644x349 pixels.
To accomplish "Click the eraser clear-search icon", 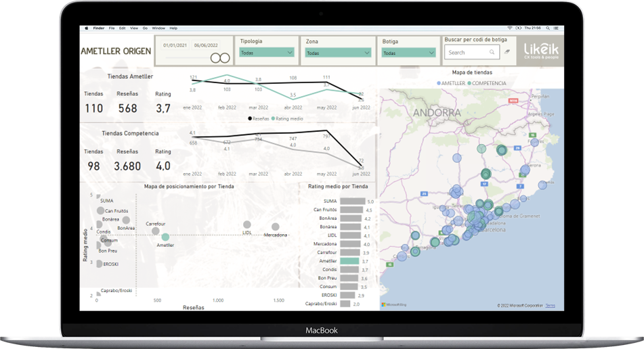I will [507, 51].
